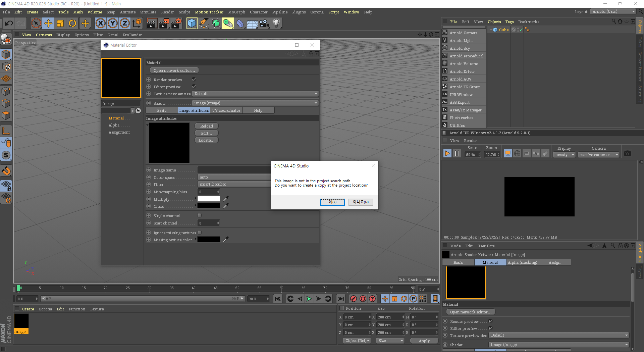Screen dimensions: 644x352
Task: Open the IPR active camera dropdown
Action: tap(599, 155)
